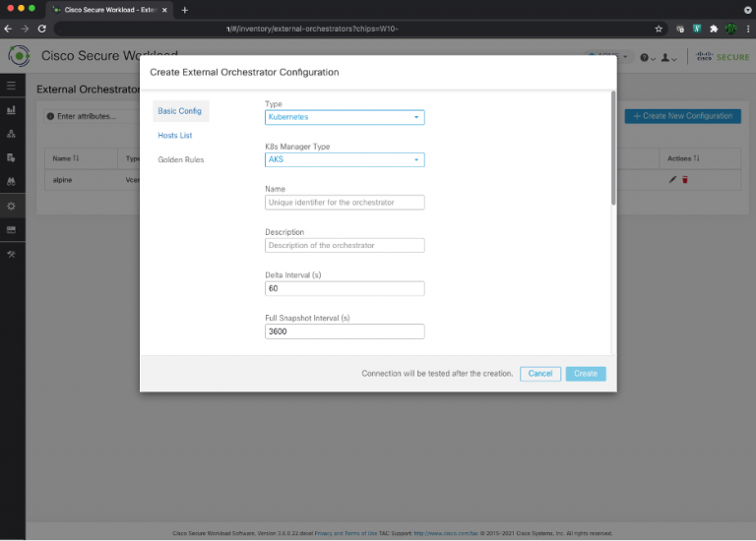Focus the orchestrator Name input field

pos(345,203)
